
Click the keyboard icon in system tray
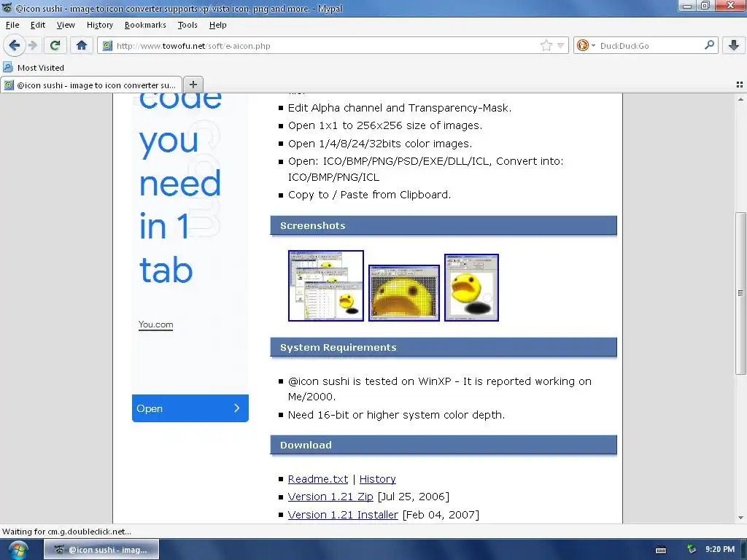click(x=661, y=550)
